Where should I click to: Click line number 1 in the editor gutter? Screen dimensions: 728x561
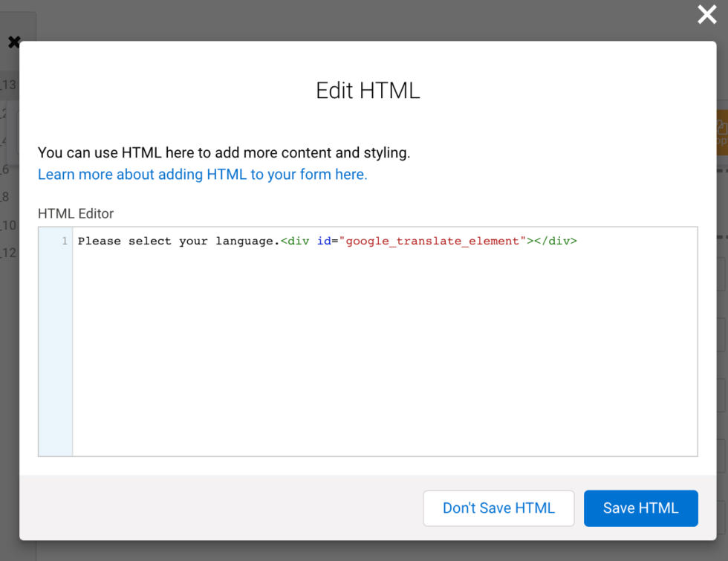64,241
